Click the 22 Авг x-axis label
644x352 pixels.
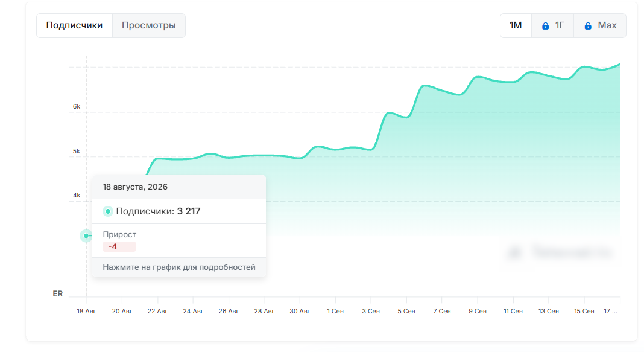(157, 312)
